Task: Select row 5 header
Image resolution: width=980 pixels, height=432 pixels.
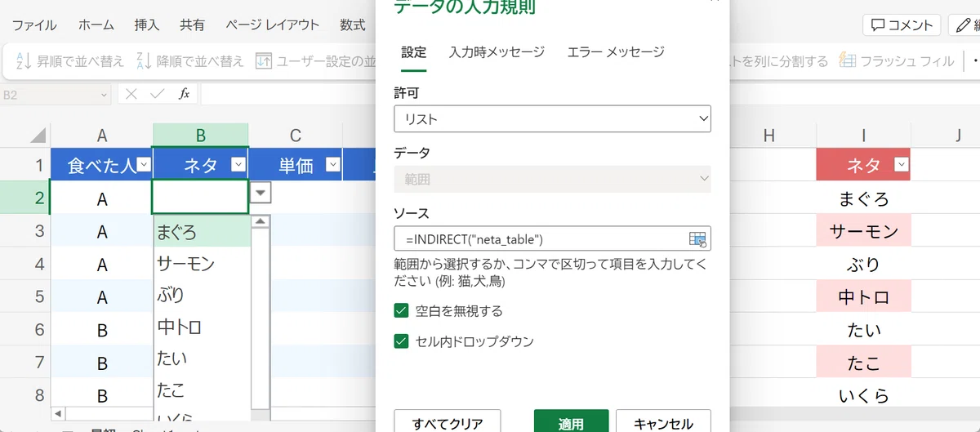Action: click(25, 297)
